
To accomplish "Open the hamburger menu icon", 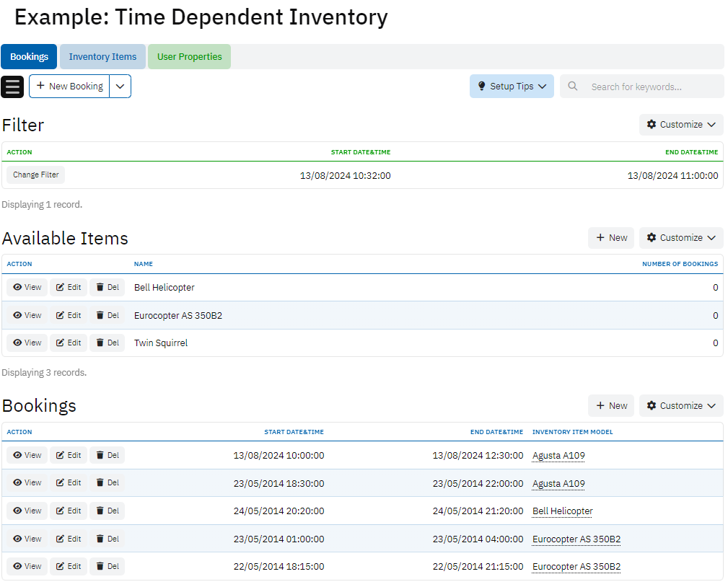I will click(13, 87).
